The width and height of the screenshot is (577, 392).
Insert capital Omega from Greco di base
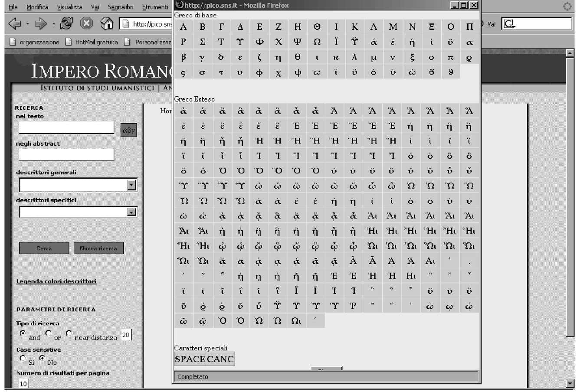click(x=317, y=42)
